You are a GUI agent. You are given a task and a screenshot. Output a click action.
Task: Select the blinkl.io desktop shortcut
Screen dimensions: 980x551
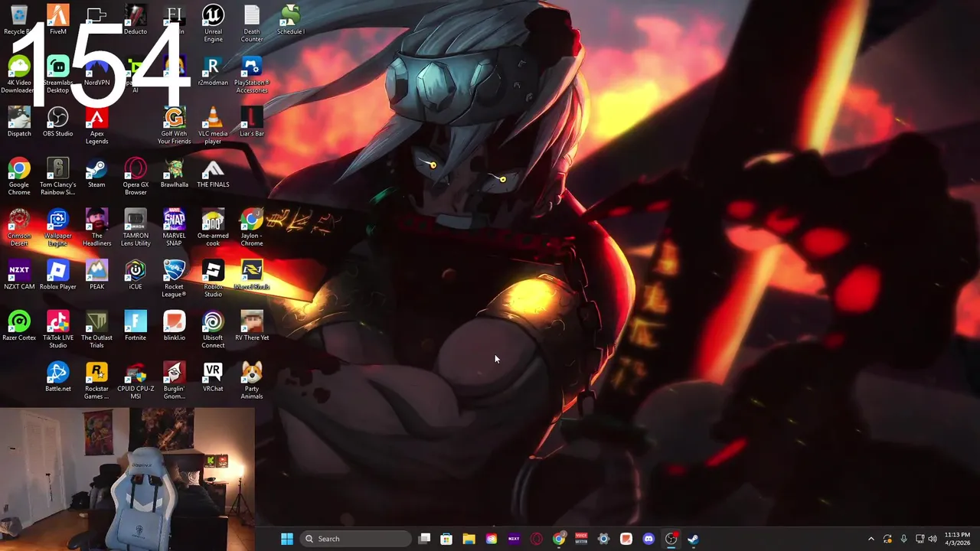(174, 327)
